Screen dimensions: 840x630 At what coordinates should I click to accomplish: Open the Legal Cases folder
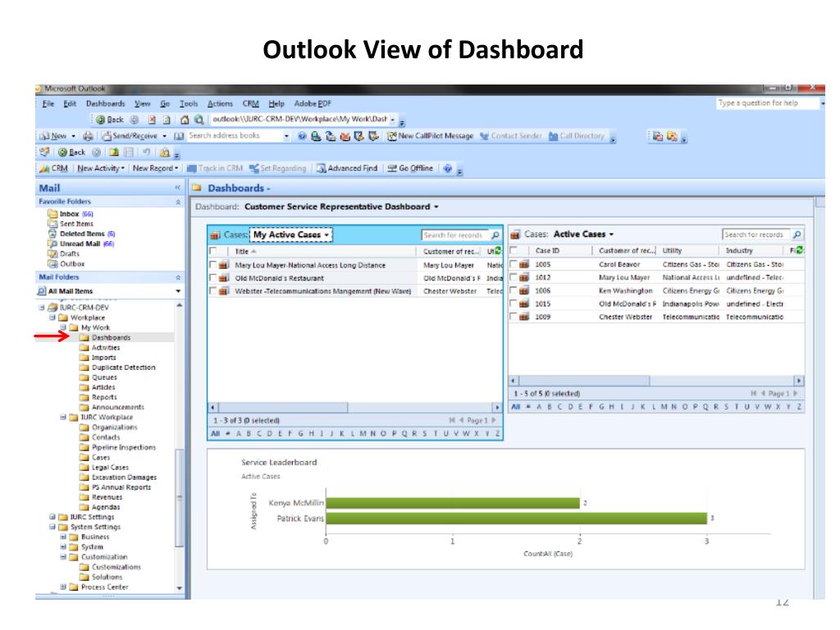pos(110,467)
